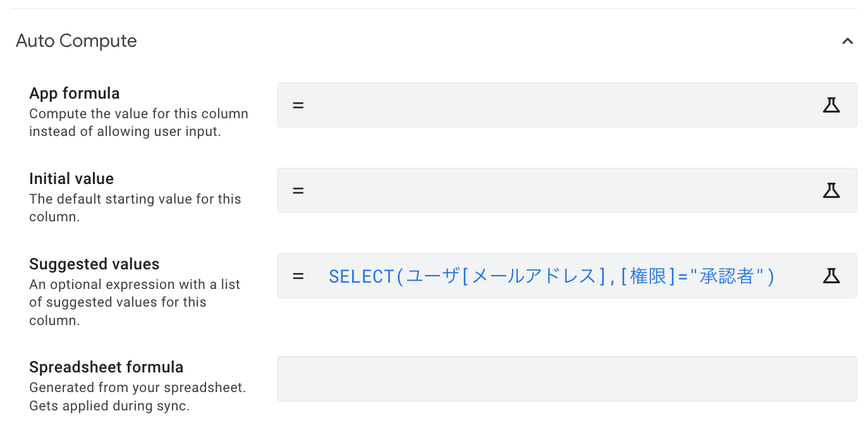Image resolution: width=868 pixels, height=442 pixels.
Task: Click the Suggested values description text
Action: click(x=134, y=302)
